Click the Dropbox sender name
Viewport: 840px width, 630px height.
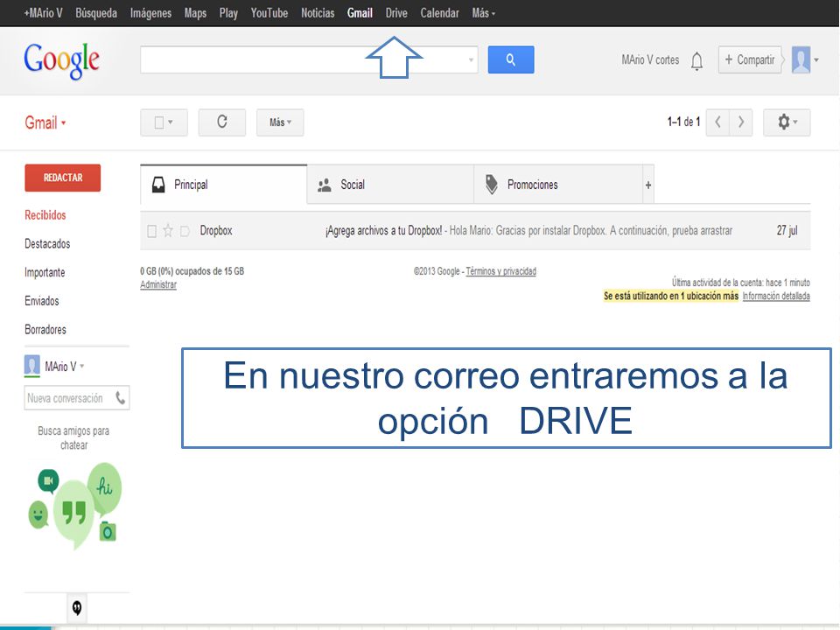coord(216,230)
